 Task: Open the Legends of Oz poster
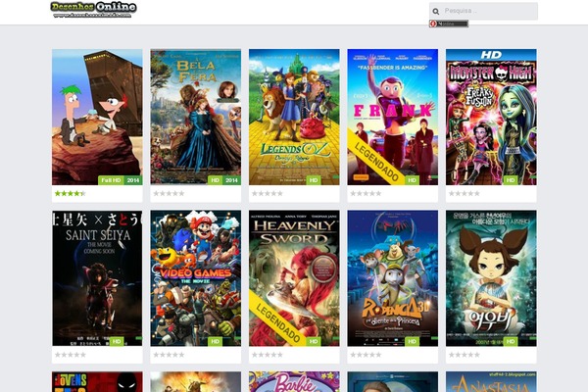pos(294,117)
